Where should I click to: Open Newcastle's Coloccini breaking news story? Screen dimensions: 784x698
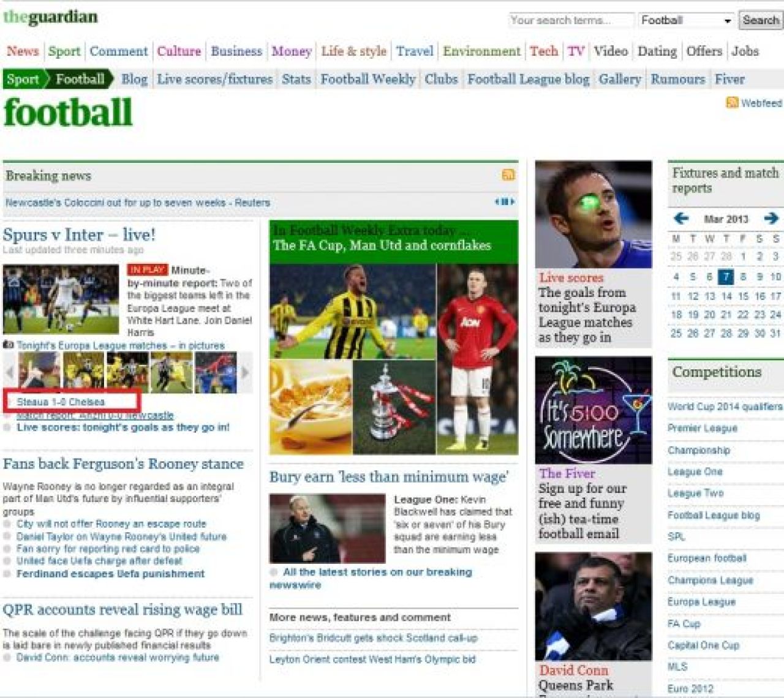tap(138, 203)
